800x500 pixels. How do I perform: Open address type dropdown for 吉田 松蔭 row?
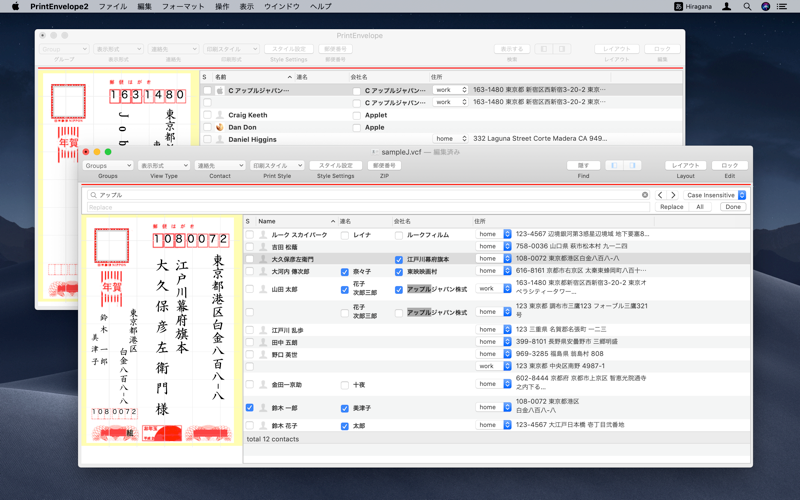493,246
